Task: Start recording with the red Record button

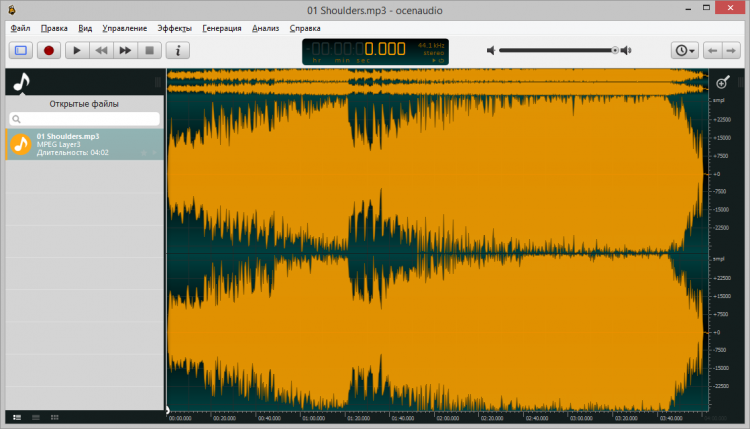Action: [x=49, y=50]
